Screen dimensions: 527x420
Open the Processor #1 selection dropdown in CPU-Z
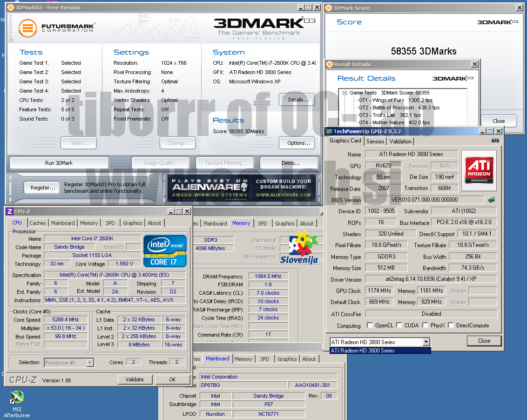click(90, 363)
